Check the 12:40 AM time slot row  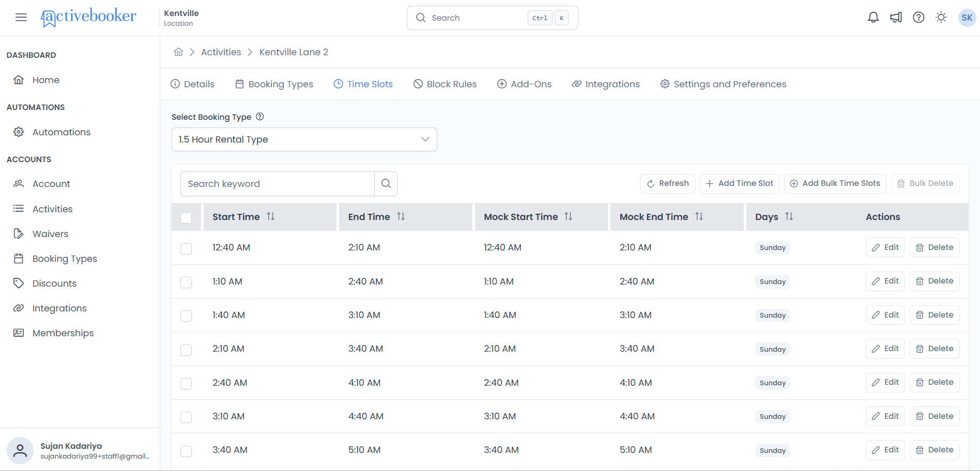(186, 248)
